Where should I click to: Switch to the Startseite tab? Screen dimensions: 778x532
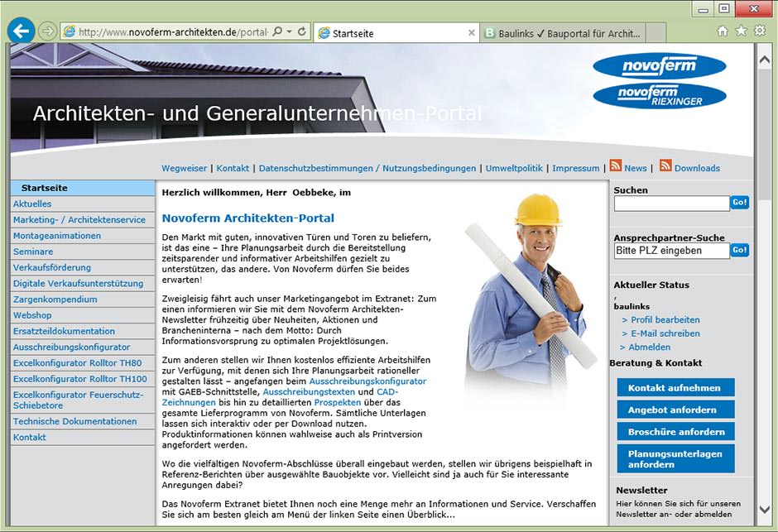[396, 33]
